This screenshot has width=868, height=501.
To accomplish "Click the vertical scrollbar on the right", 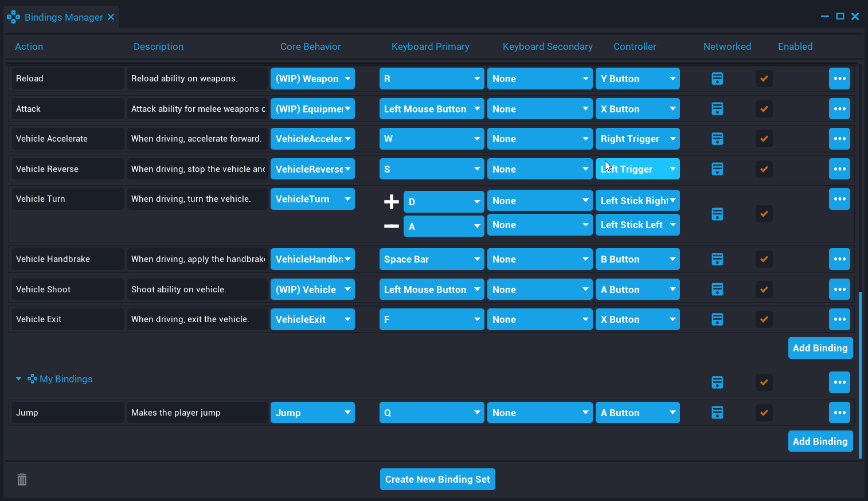I will (860, 373).
